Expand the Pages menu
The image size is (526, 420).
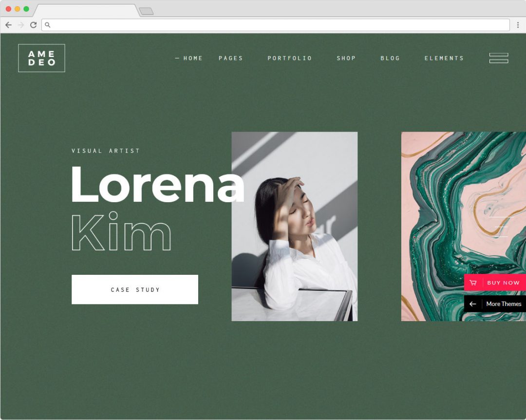tap(230, 58)
